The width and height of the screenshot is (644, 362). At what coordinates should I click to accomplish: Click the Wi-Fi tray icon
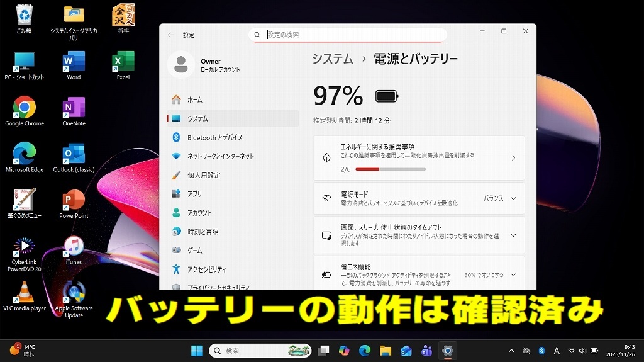click(x=571, y=351)
